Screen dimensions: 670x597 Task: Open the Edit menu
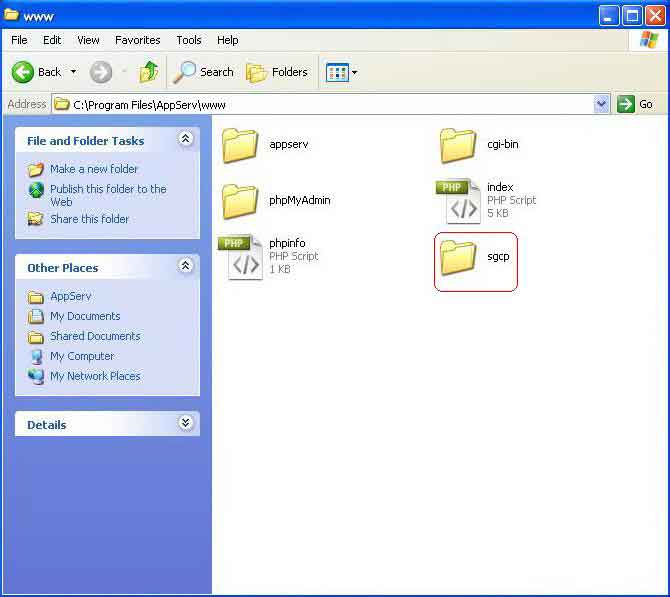click(x=52, y=40)
